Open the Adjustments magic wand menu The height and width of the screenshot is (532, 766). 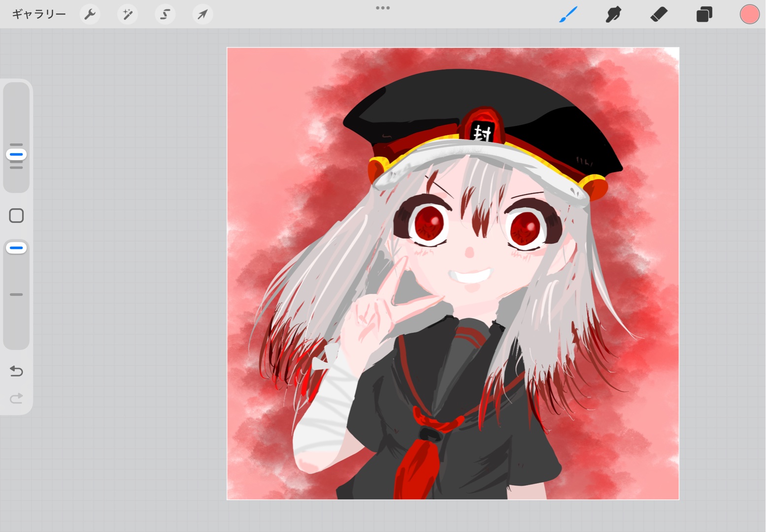pyautogui.click(x=128, y=14)
